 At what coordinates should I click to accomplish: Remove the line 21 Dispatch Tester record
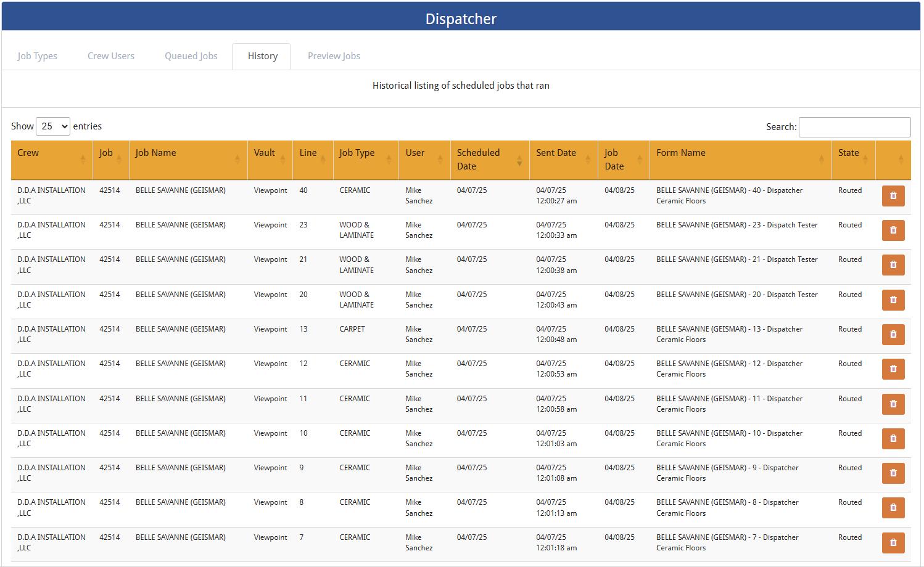(893, 265)
